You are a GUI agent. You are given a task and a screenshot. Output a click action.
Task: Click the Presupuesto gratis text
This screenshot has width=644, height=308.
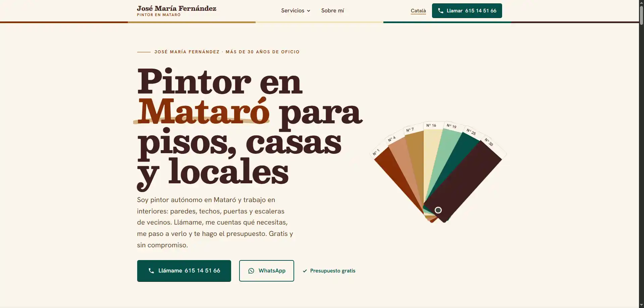pos(332,271)
